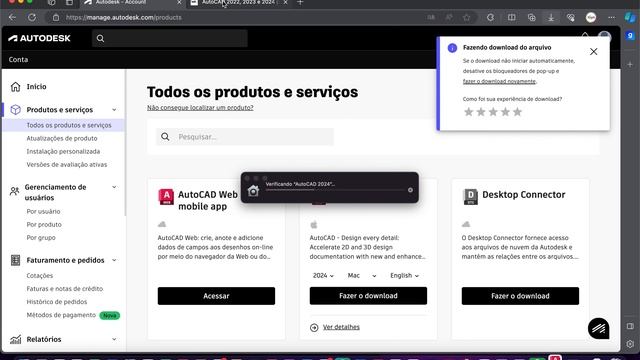Open the browser Collections icon

(x=531, y=18)
